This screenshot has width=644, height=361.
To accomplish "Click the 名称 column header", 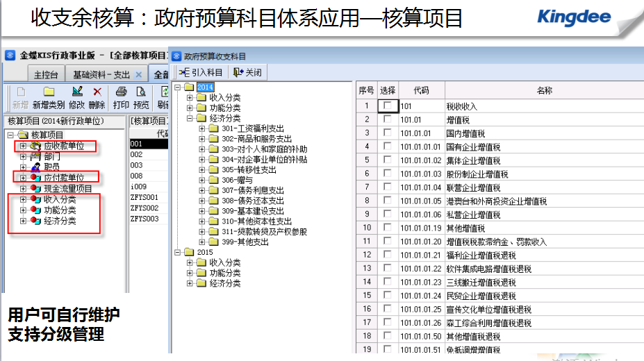I will pos(544,90).
